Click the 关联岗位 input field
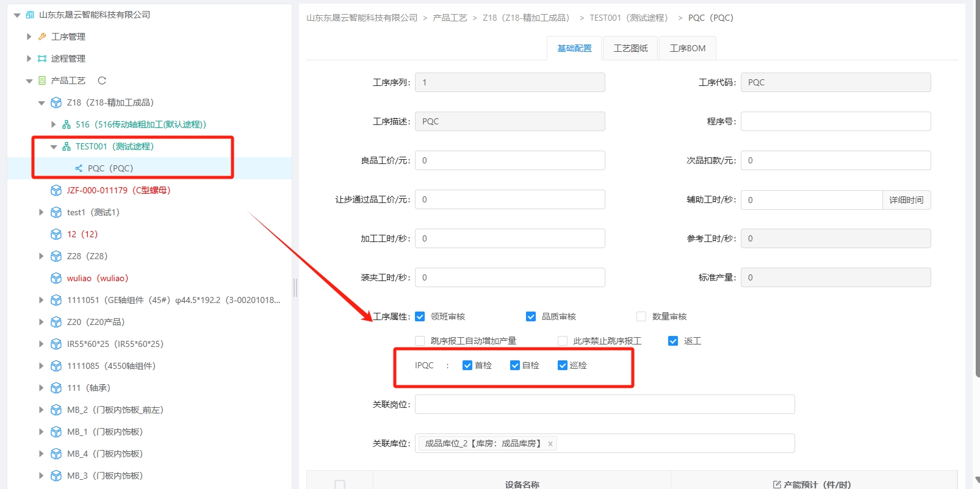 605,404
